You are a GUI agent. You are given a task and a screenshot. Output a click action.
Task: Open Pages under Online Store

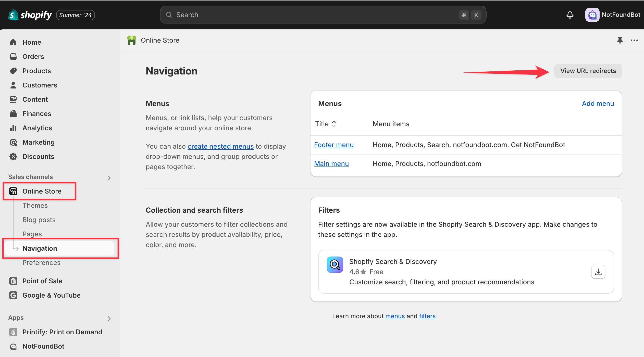(x=32, y=234)
